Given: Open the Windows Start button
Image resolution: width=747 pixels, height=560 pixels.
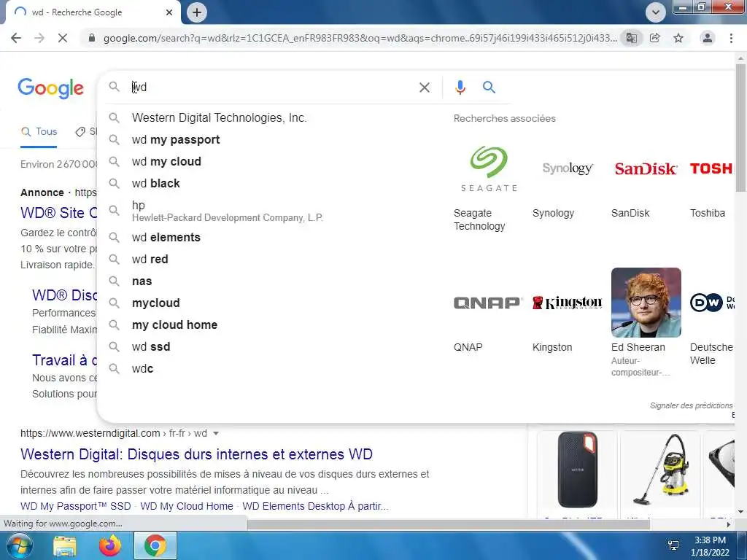Looking at the screenshot, I should 18,545.
